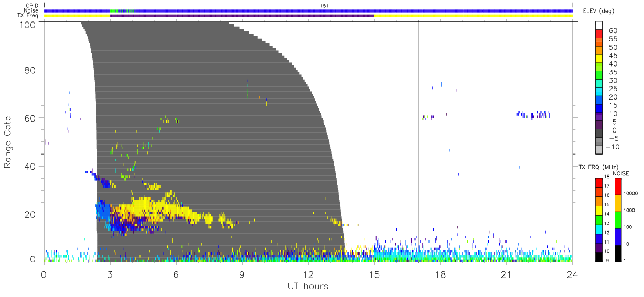644x297 pixels.
Task: Click the y-axis tick label 40
Action: coord(30,166)
